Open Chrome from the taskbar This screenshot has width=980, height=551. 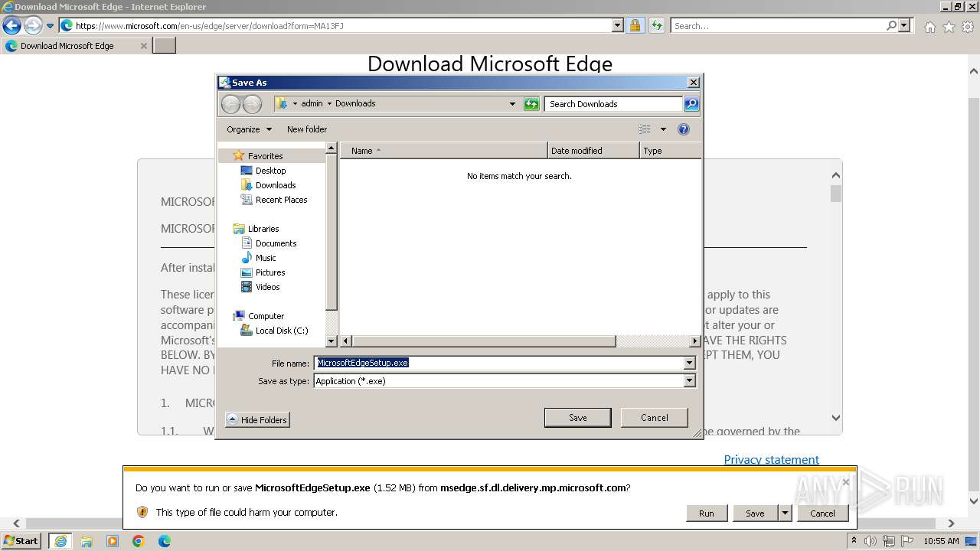(x=138, y=541)
